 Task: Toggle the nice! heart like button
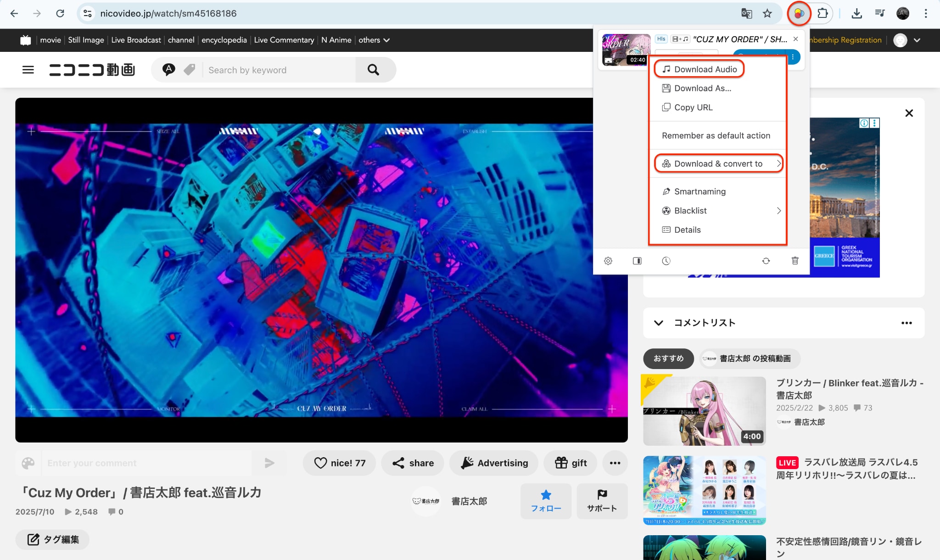339,463
